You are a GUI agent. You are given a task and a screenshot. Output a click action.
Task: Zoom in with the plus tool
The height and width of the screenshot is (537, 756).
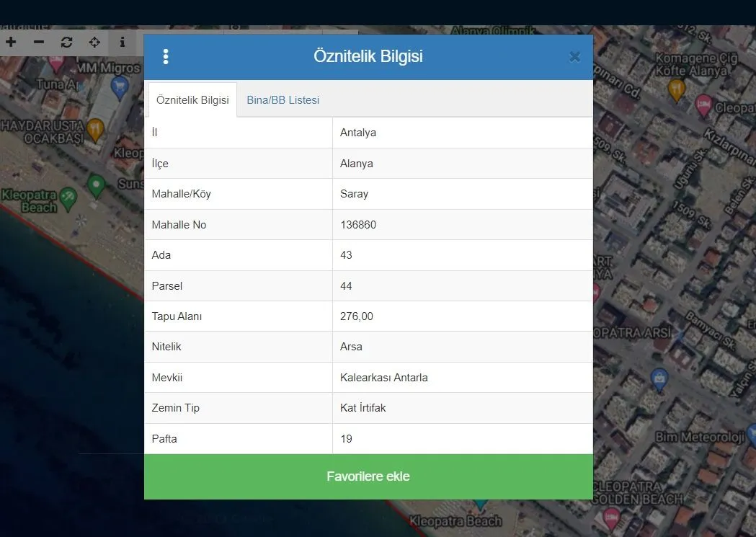(11, 43)
